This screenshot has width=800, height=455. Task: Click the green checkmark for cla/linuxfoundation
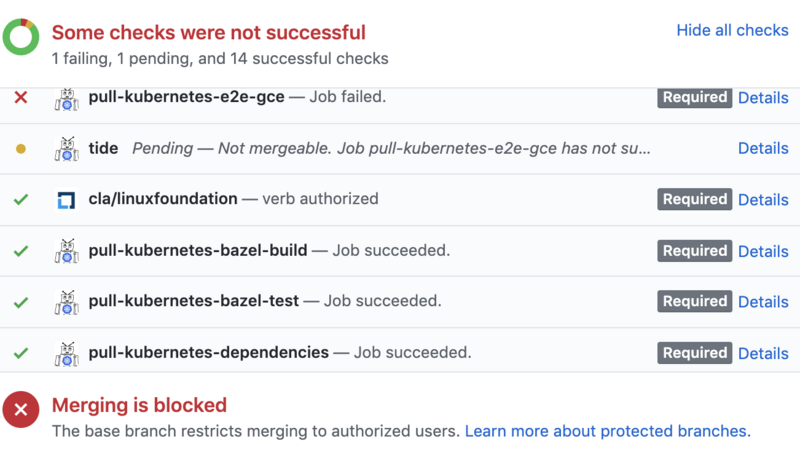coord(21,200)
